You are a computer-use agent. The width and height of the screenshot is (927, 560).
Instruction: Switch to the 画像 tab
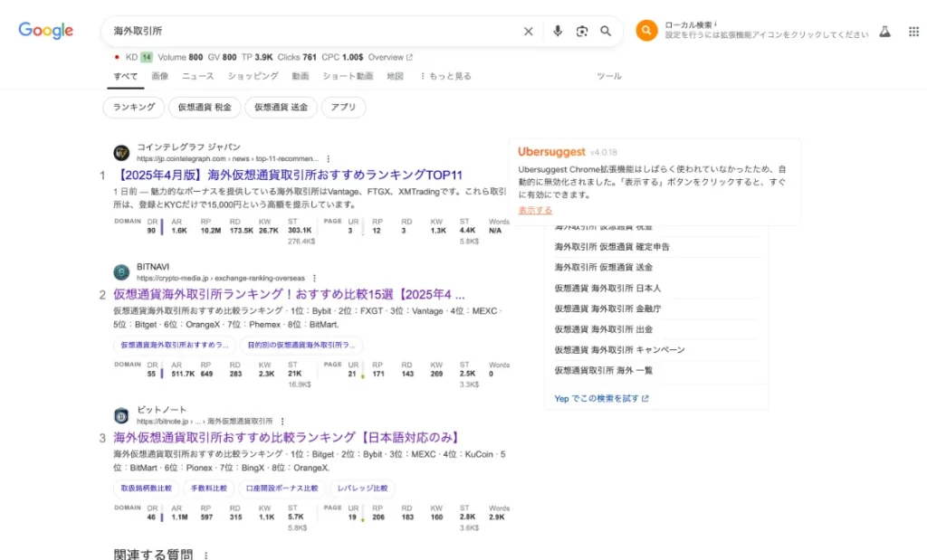click(x=159, y=76)
